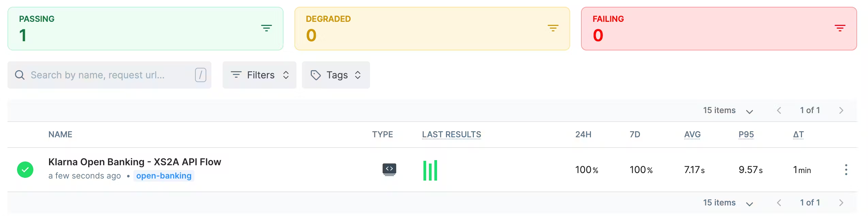Click the browser check type icon

389,169
